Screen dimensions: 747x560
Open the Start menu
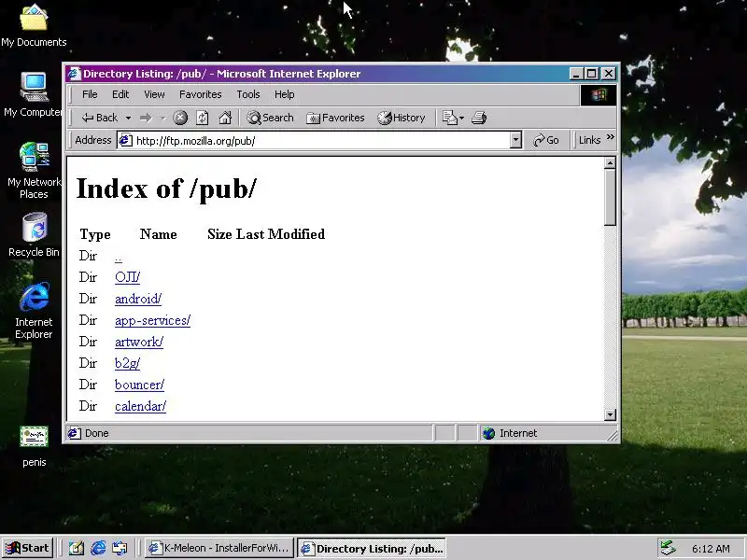click(x=27, y=548)
